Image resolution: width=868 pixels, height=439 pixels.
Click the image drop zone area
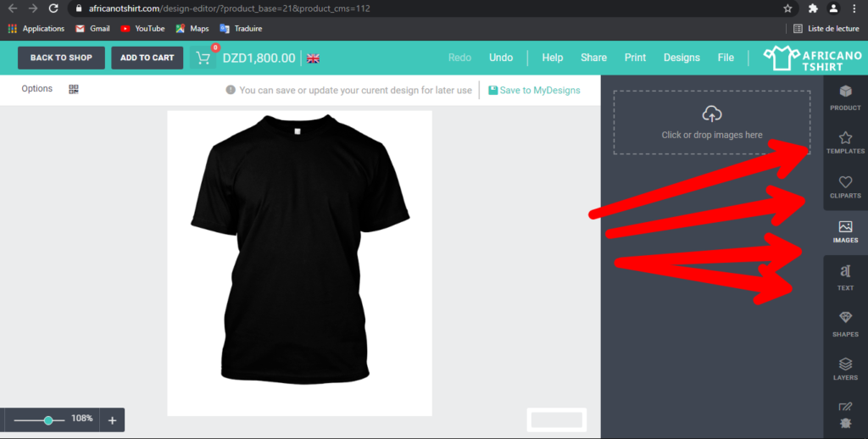[712, 122]
